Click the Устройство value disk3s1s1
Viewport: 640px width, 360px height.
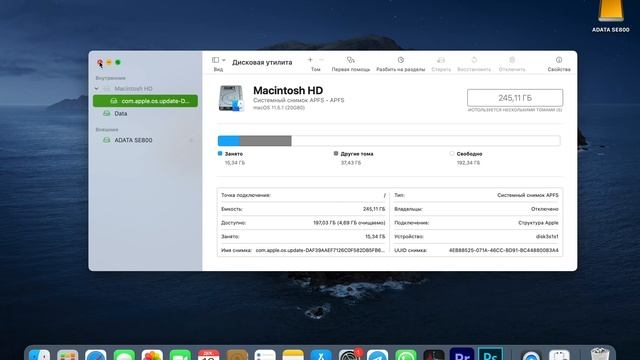click(547, 237)
